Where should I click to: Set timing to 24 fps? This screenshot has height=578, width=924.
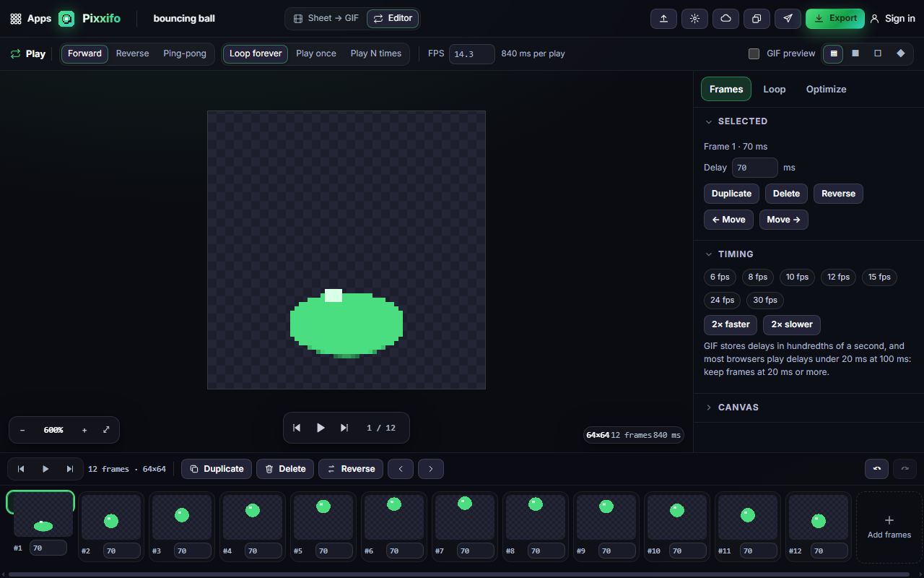722,300
